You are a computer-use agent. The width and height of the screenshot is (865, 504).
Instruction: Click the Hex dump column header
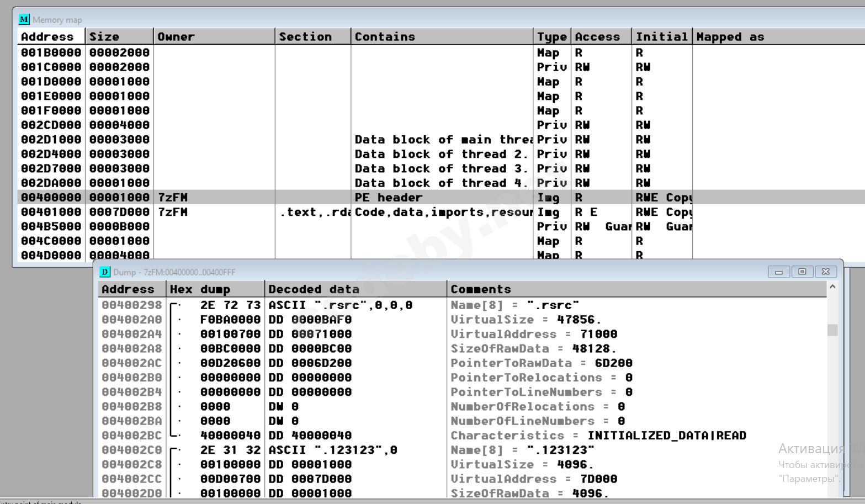(x=216, y=289)
